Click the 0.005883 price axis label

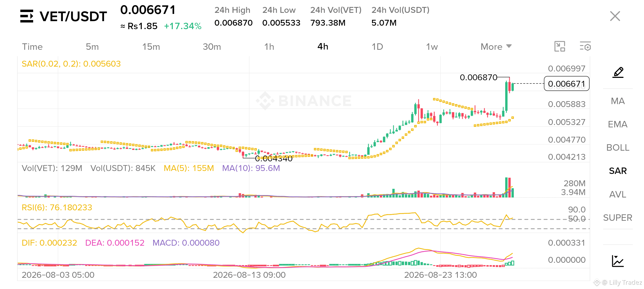tap(567, 104)
